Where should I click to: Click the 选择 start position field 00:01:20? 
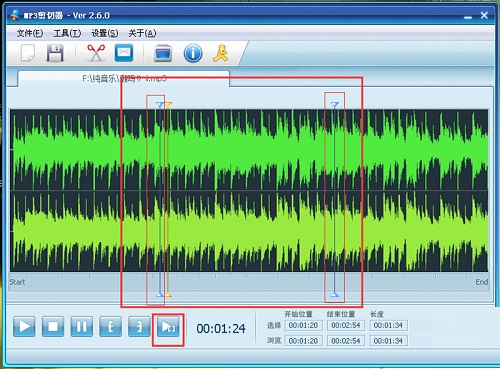(x=303, y=325)
